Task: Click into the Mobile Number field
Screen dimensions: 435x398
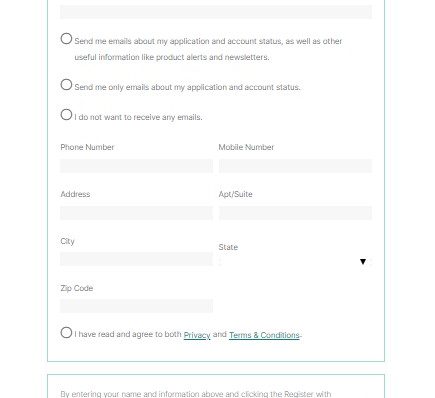Action: point(295,166)
